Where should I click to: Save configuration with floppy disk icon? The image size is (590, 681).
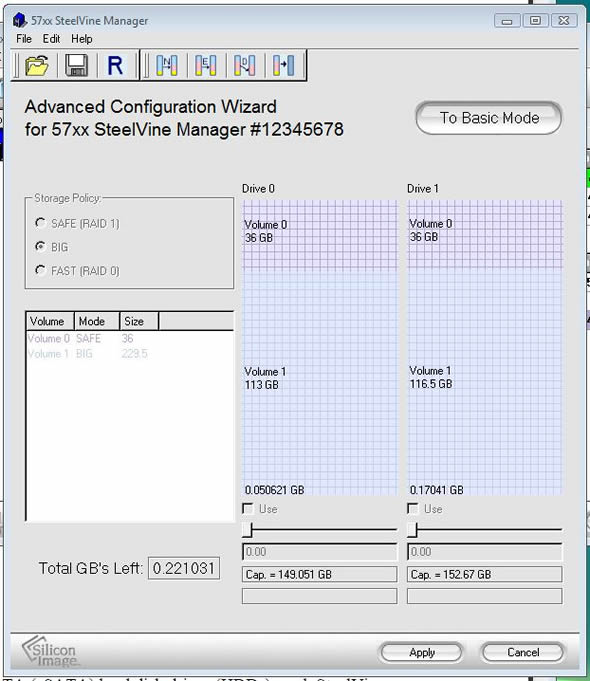pos(76,66)
